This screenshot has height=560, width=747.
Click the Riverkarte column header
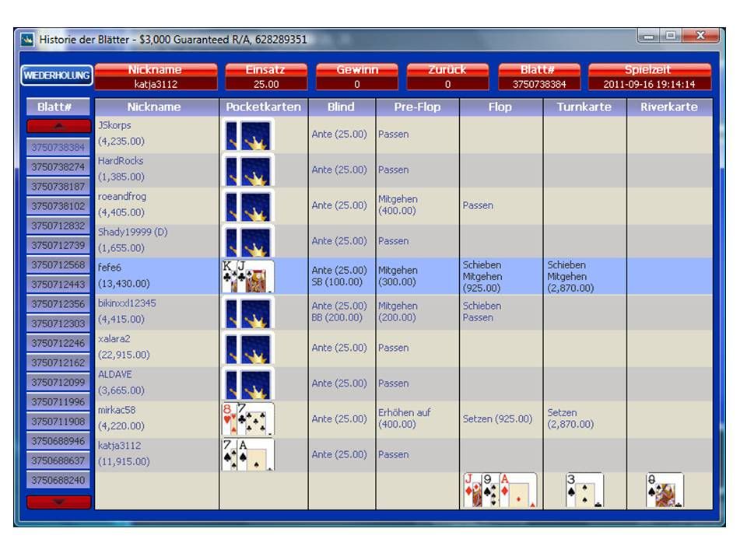click(669, 107)
